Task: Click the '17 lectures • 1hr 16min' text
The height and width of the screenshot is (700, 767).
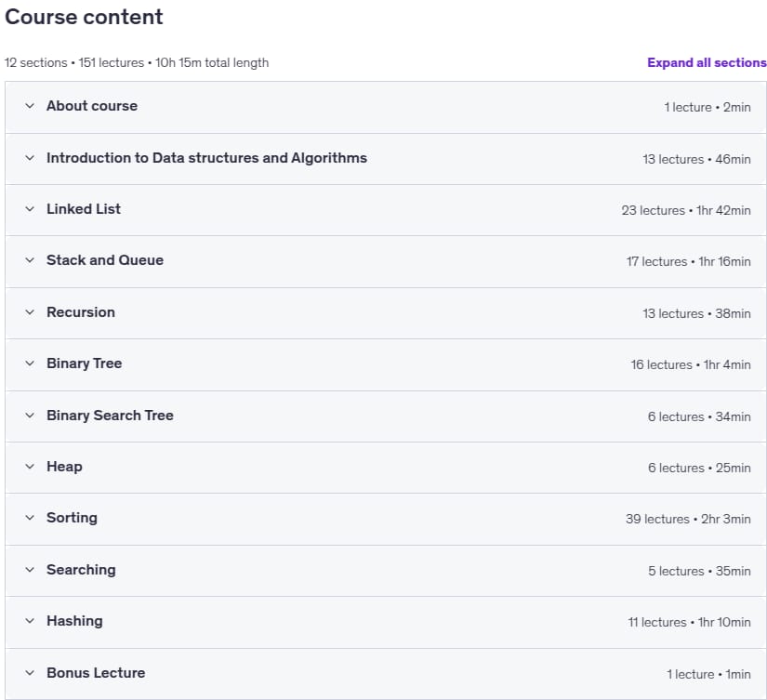Action: coord(688,262)
